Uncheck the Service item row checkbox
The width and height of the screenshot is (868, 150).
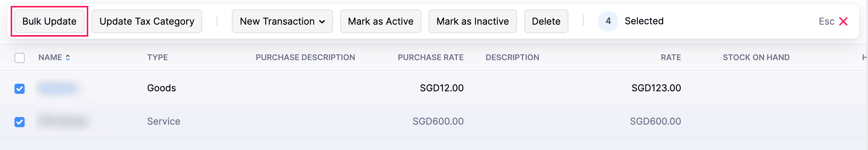(x=20, y=122)
